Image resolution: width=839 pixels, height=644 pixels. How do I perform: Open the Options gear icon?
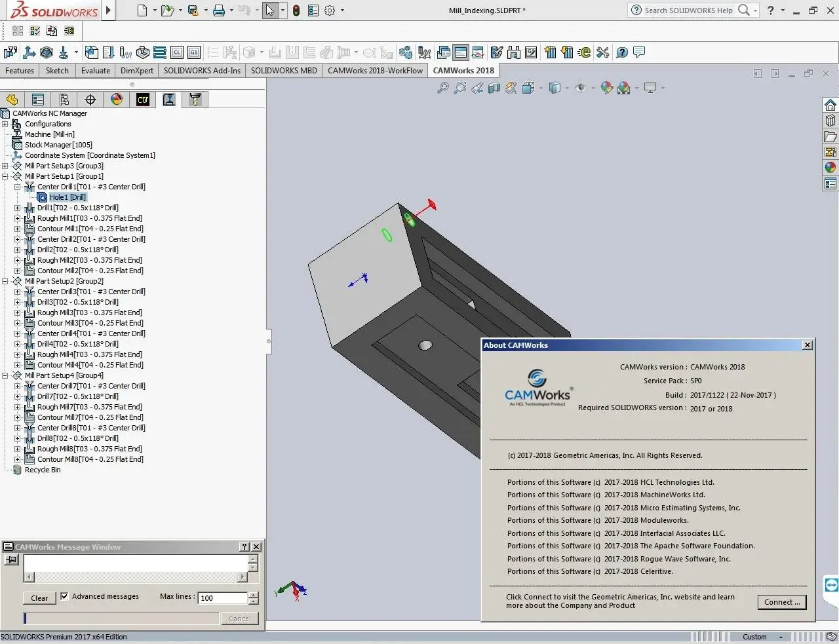pyautogui.click(x=330, y=10)
